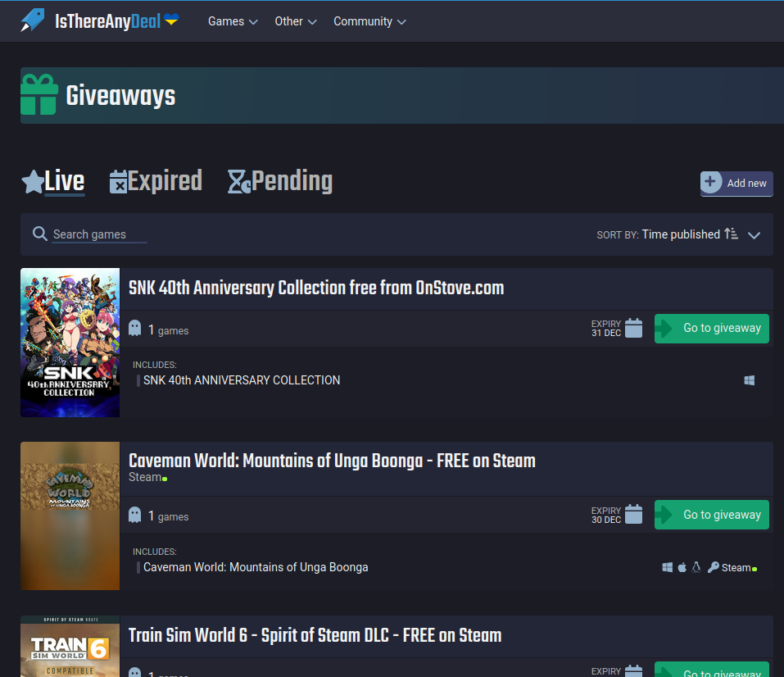
Task: Click SNK 40th ANNIVERSARY COLLECTION included game
Action: [x=242, y=380]
